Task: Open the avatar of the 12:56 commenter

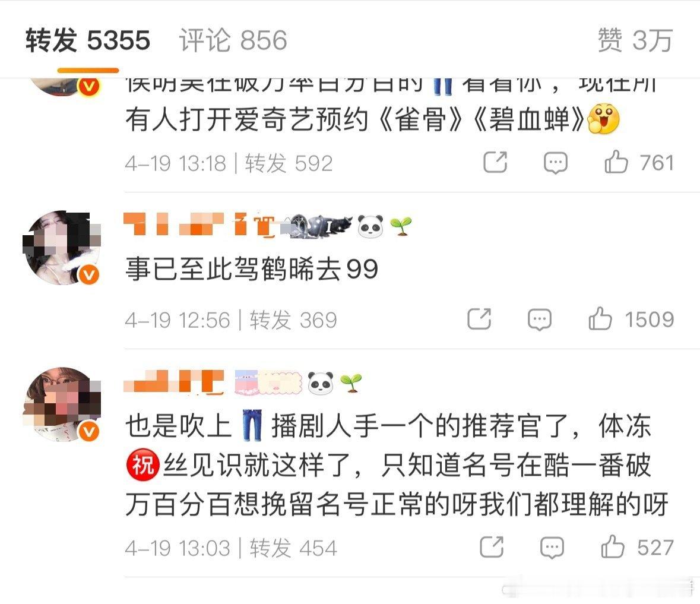Action: (62, 248)
